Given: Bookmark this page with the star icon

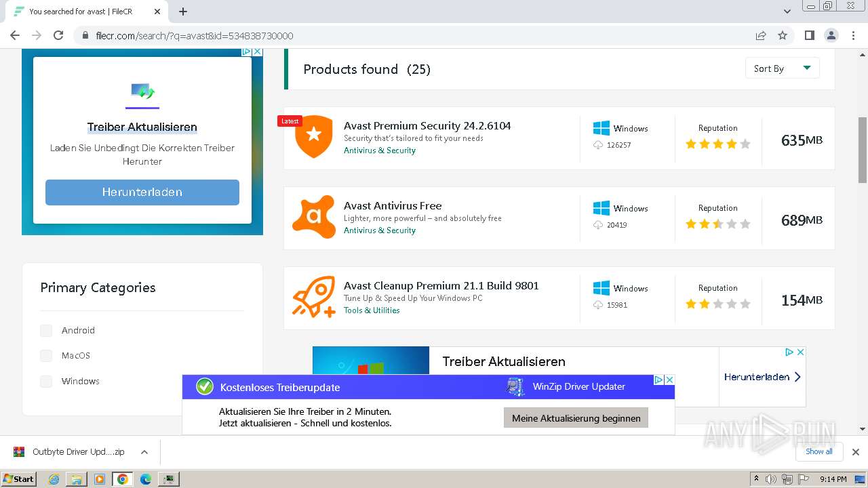Looking at the screenshot, I should (783, 35).
